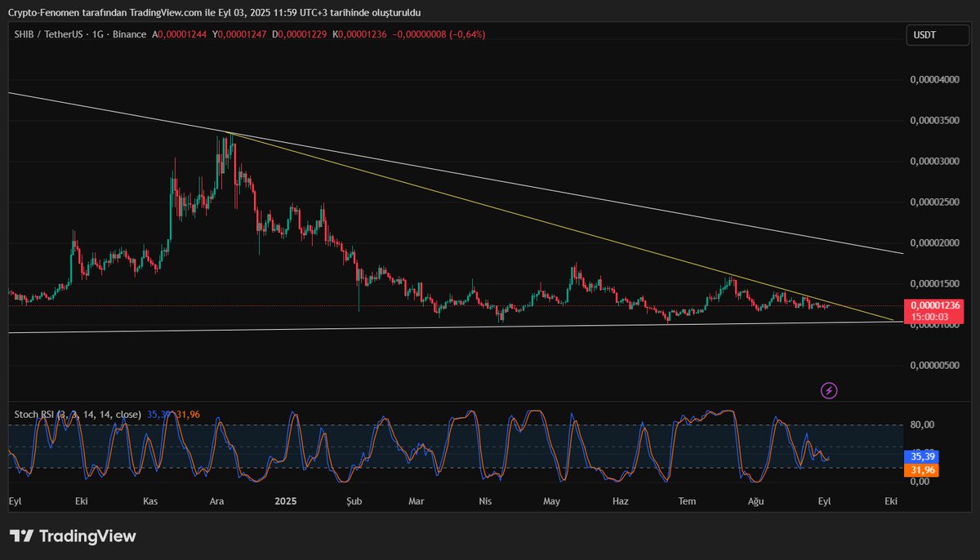Image resolution: width=980 pixels, height=560 pixels.
Task: Click the 35,39 value in Stoch RSI legend
Action: pyautogui.click(x=158, y=415)
